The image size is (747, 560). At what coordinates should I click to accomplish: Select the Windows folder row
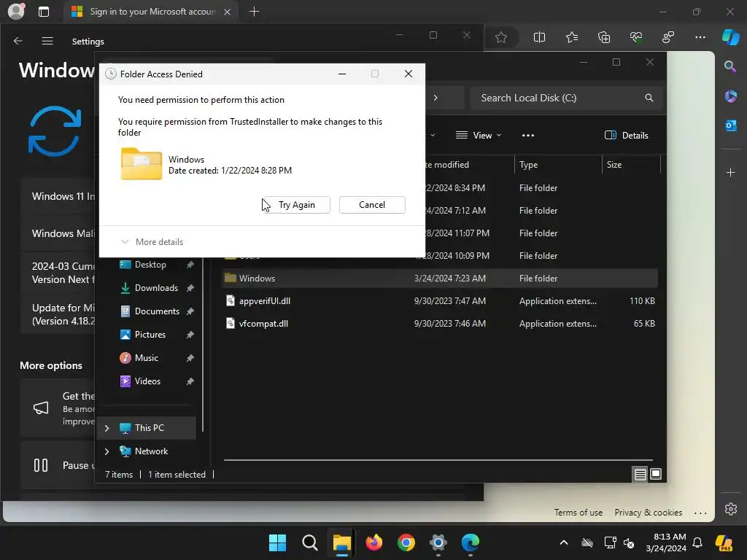tap(440, 278)
